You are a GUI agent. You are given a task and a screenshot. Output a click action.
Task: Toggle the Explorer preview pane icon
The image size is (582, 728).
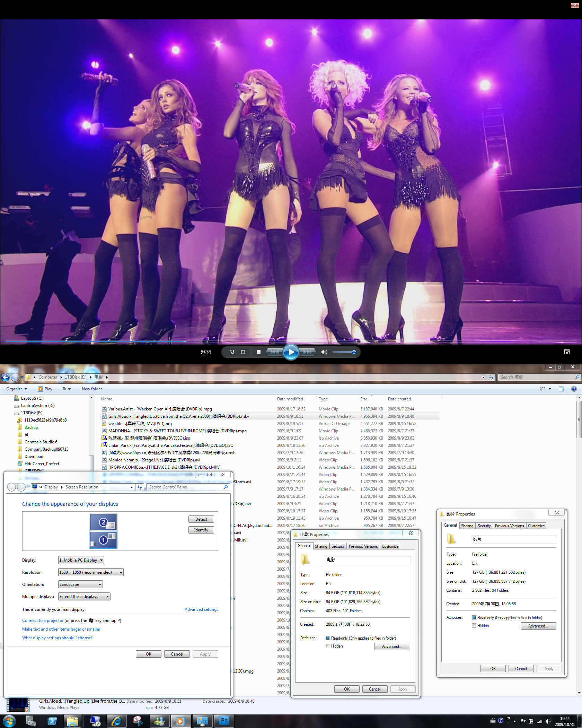pos(562,389)
